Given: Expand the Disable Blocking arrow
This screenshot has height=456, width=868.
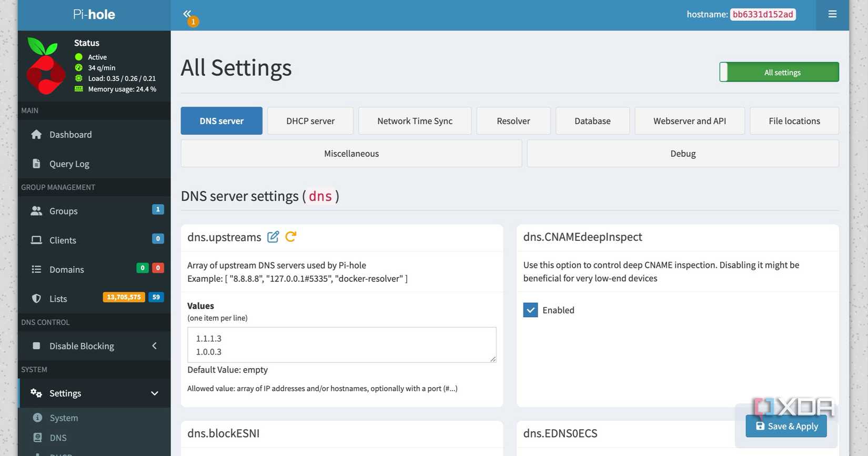Looking at the screenshot, I should 154,346.
